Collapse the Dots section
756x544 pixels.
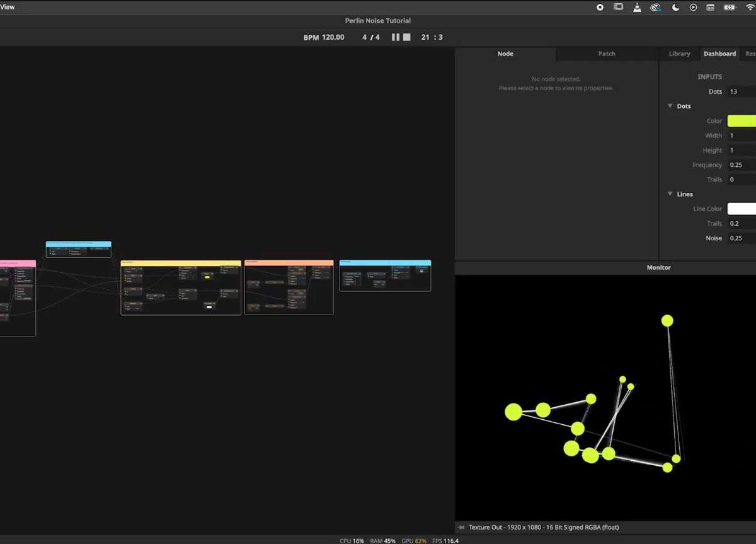click(670, 106)
